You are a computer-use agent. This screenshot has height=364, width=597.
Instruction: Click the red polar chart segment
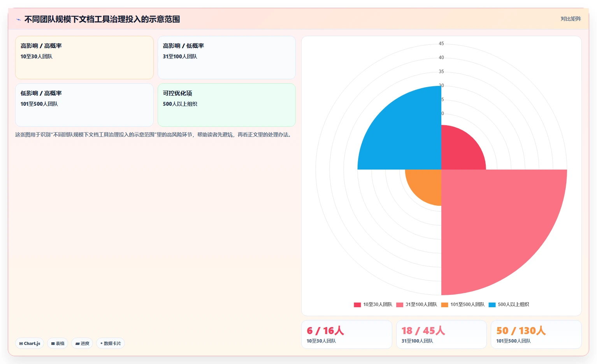click(x=459, y=152)
